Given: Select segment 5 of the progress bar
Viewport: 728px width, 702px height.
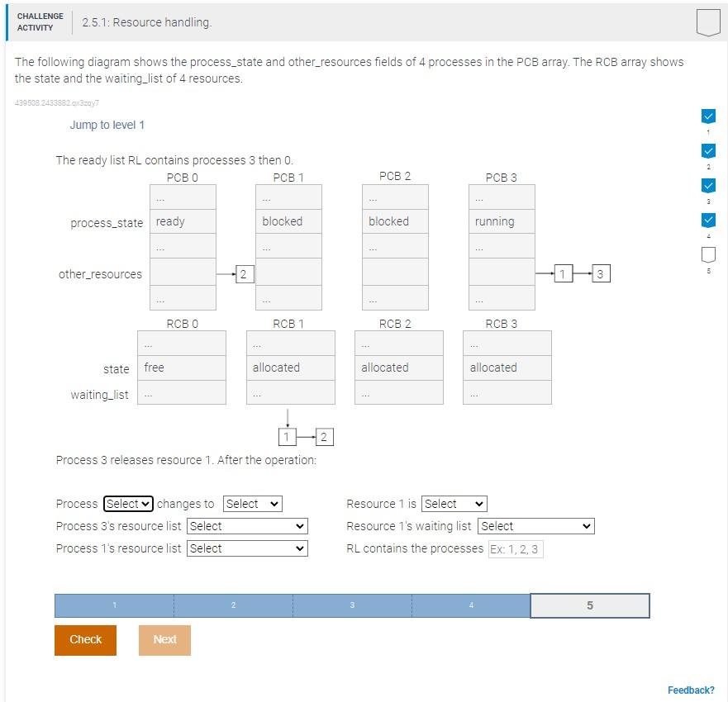Looking at the screenshot, I should 589,605.
